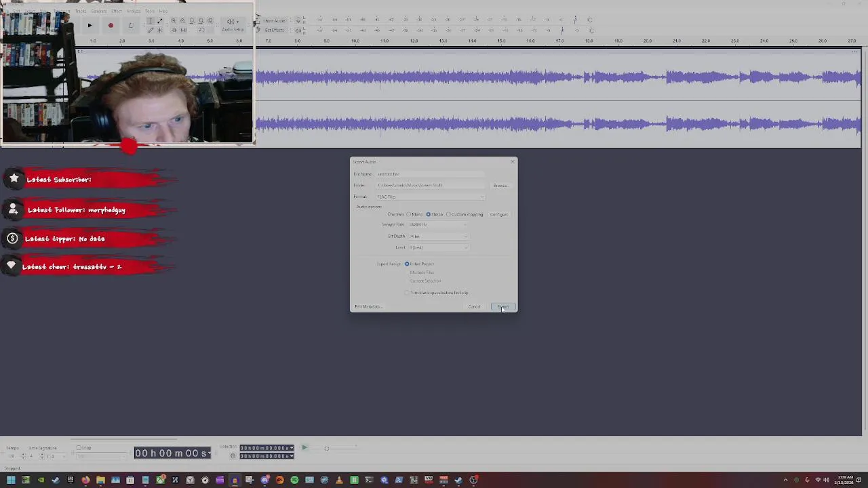Open Firefox from the taskbar
The height and width of the screenshot is (488, 868).
click(85, 480)
